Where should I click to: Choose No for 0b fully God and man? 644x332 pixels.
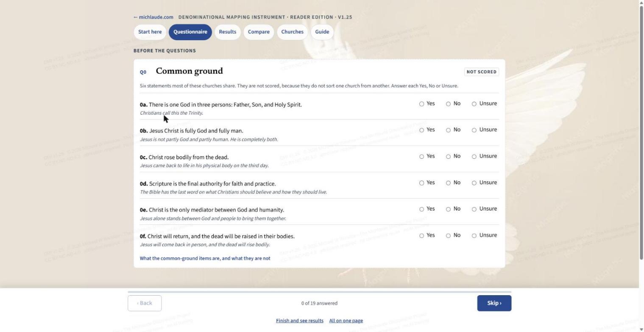(x=448, y=130)
